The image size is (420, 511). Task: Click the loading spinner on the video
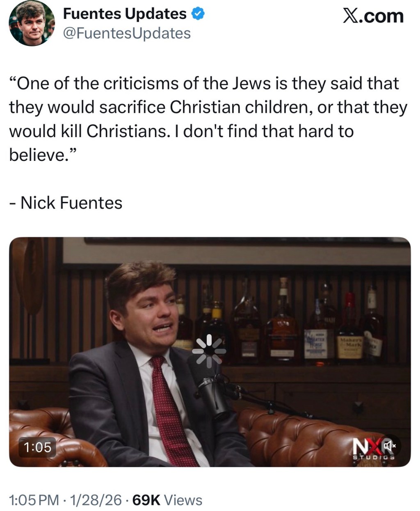(x=209, y=351)
